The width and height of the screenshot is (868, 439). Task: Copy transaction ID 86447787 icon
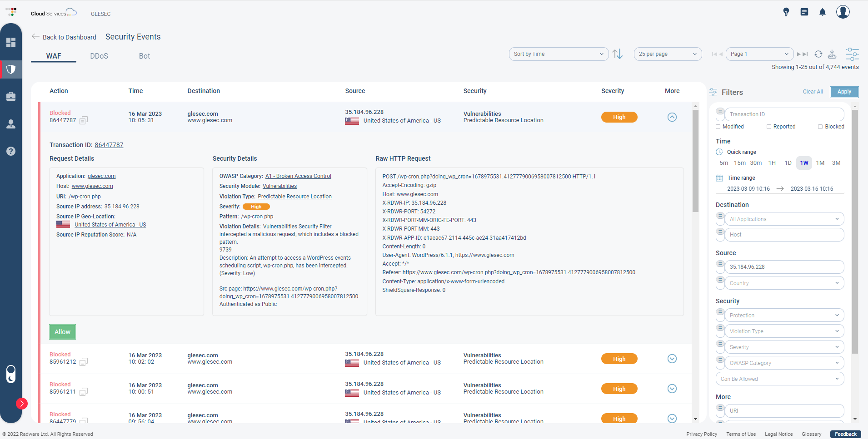(x=84, y=120)
